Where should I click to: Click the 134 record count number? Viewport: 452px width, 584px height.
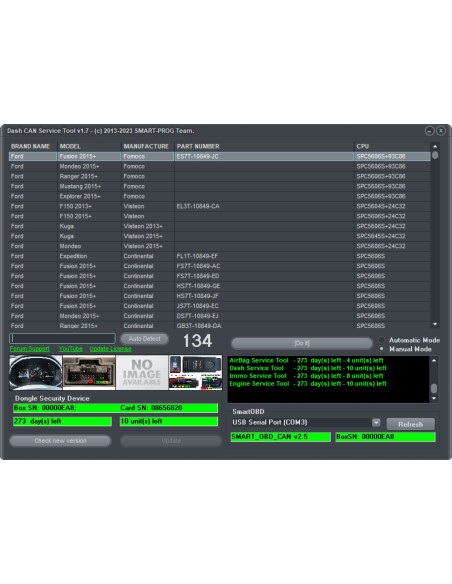tap(197, 341)
